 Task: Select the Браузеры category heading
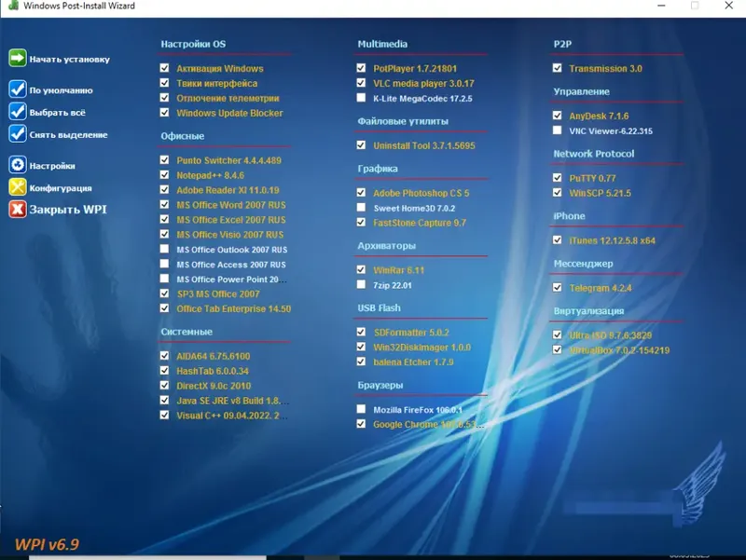click(x=379, y=385)
